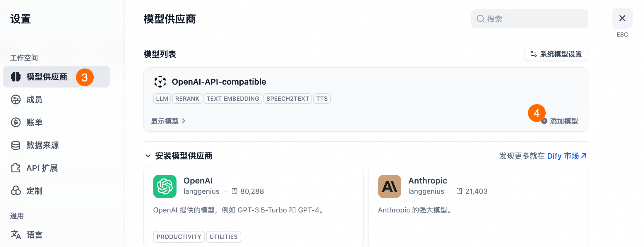Click the API 扩展 puzzle icon

click(x=16, y=168)
